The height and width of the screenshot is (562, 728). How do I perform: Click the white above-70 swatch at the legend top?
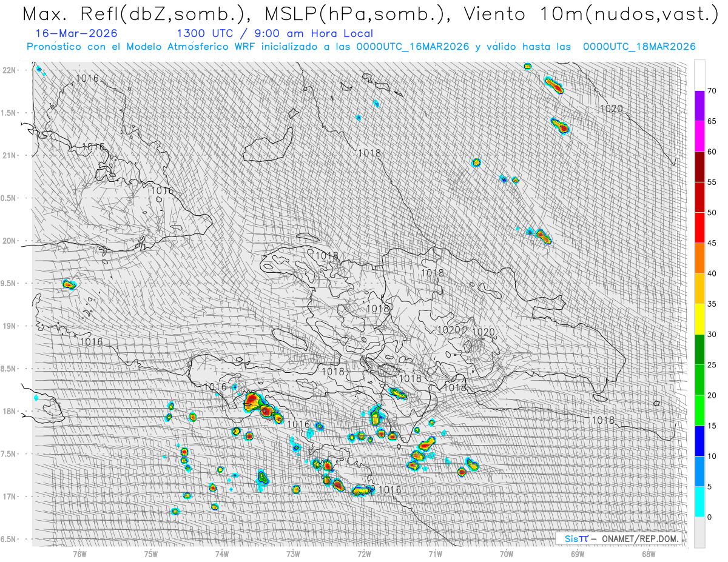[699, 76]
